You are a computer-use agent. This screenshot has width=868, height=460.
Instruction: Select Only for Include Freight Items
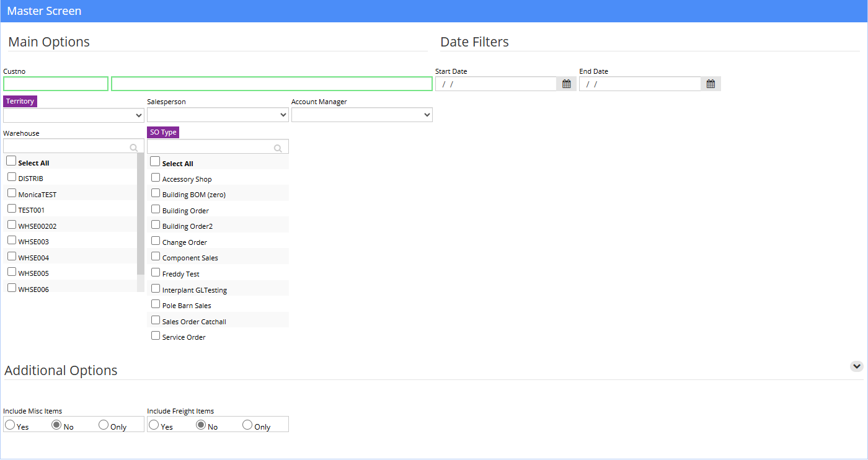click(247, 425)
